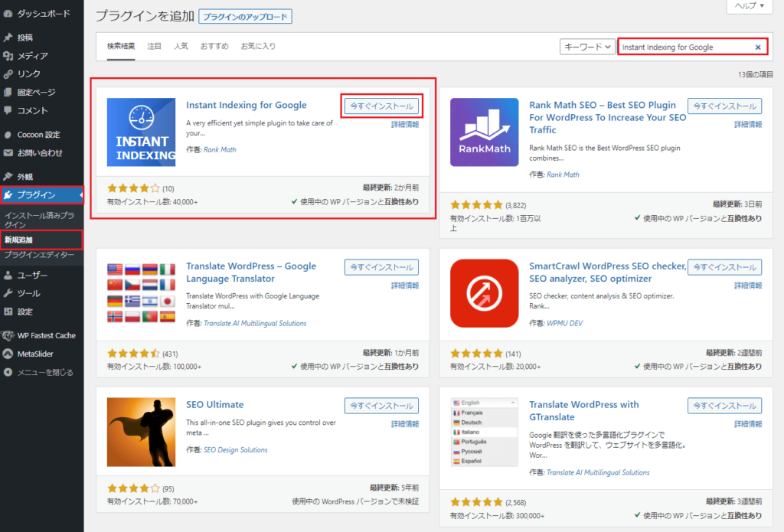Open the Instant Indexing plugin thumbnail
784x532 pixels.
(x=141, y=132)
